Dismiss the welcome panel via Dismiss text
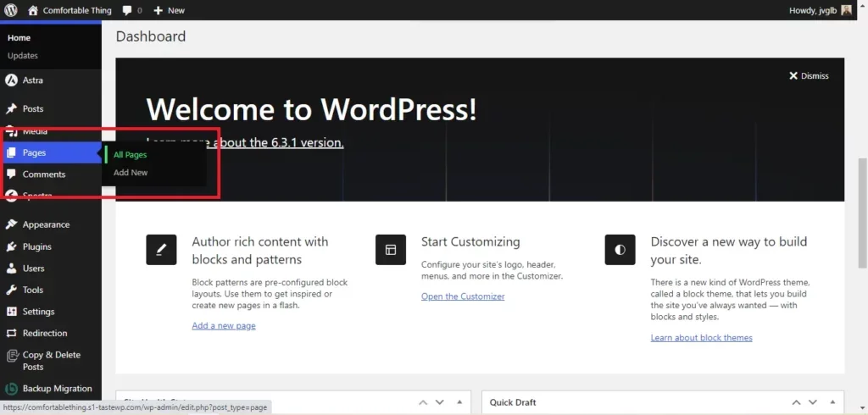 click(x=815, y=76)
